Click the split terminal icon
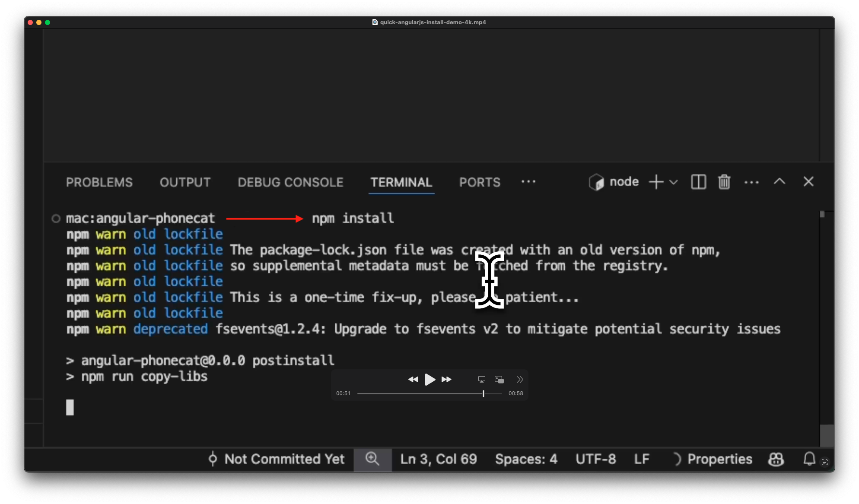Screen dimensions: 859x504 coord(698,182)
